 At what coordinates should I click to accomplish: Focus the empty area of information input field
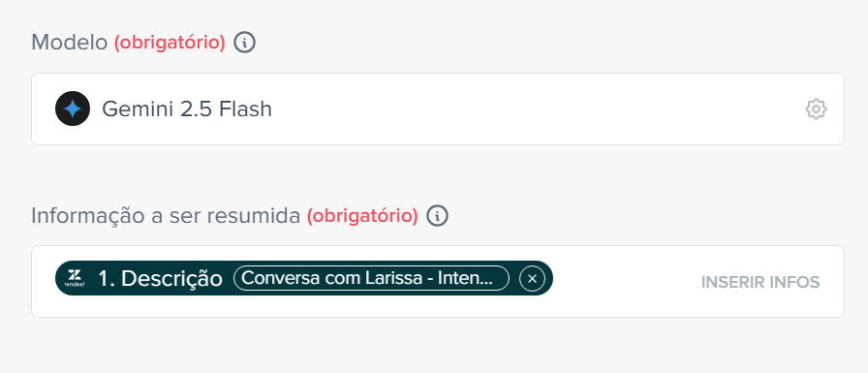(x=626, y=282)
